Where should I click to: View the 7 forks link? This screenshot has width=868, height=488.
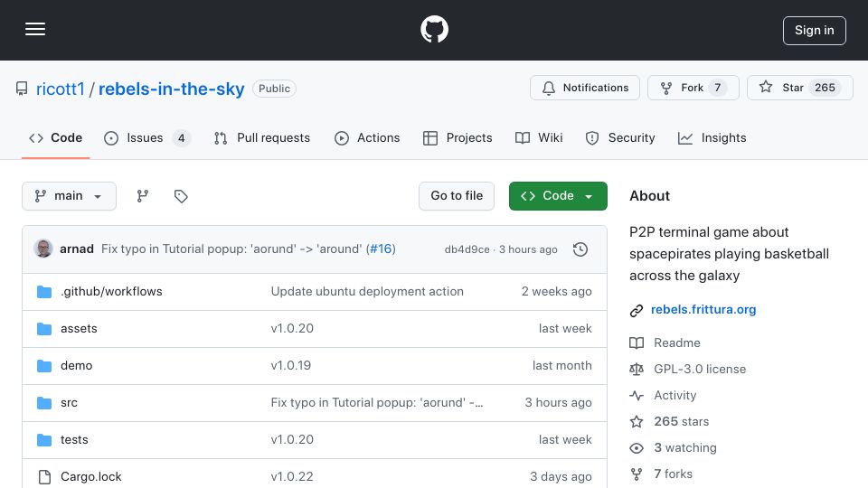pyautogui.click(x=673, y=474)
